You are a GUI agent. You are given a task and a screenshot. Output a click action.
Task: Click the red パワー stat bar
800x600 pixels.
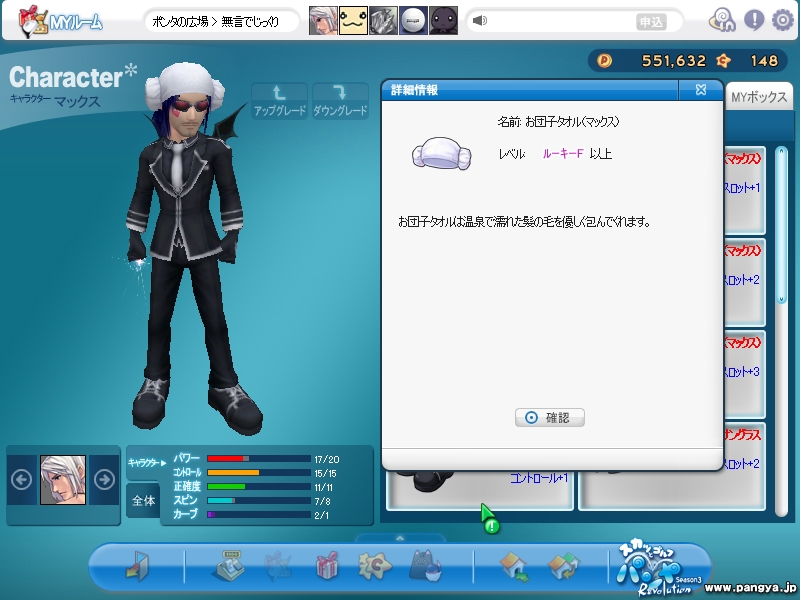click(259, 459)
